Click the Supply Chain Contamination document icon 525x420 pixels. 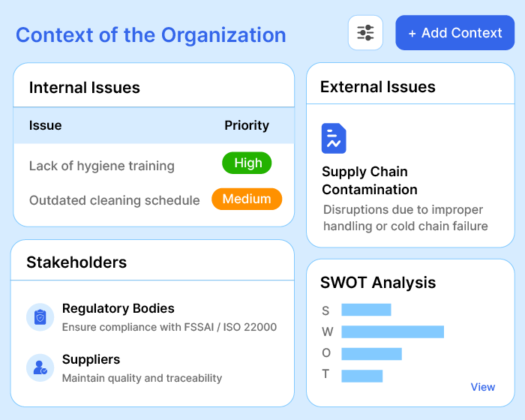click(334, 139)
